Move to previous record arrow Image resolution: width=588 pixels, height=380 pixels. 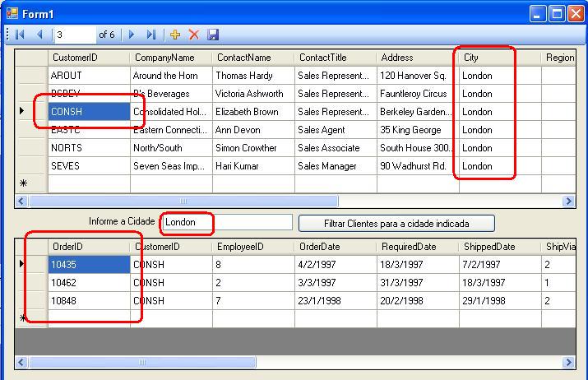click(x=39, y=35)
